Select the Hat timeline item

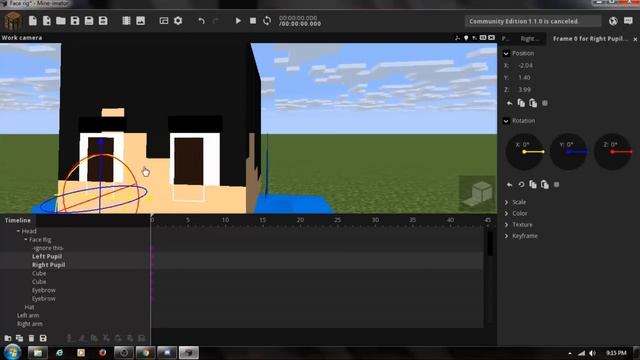29,307
